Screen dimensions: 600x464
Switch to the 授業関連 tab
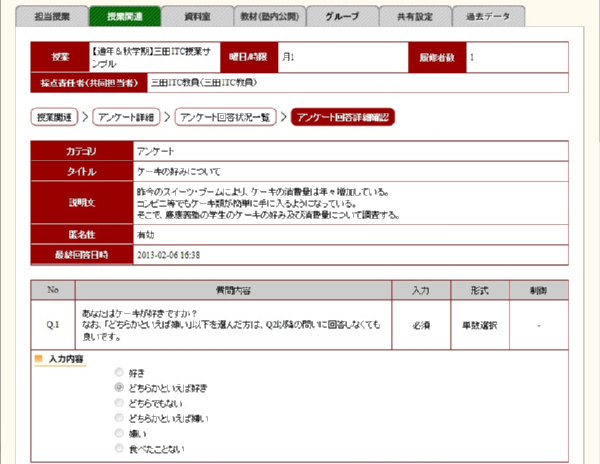(x=125, y=17)
